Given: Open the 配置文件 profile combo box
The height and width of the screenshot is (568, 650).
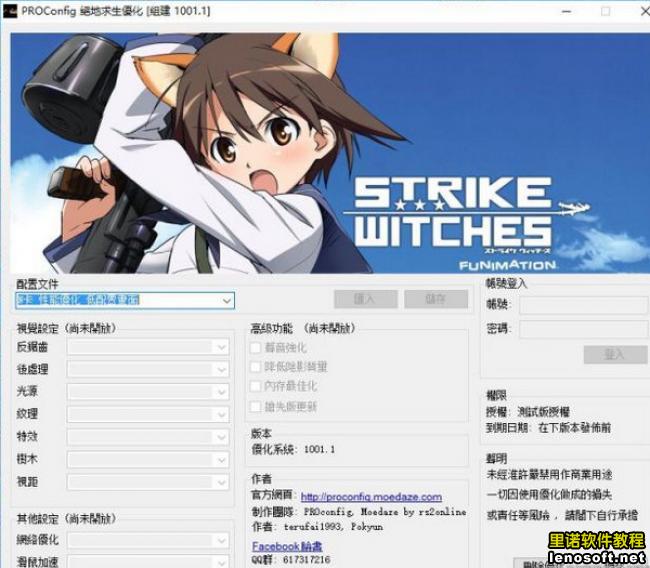Looking at the screenshot, I should [125, 300].
